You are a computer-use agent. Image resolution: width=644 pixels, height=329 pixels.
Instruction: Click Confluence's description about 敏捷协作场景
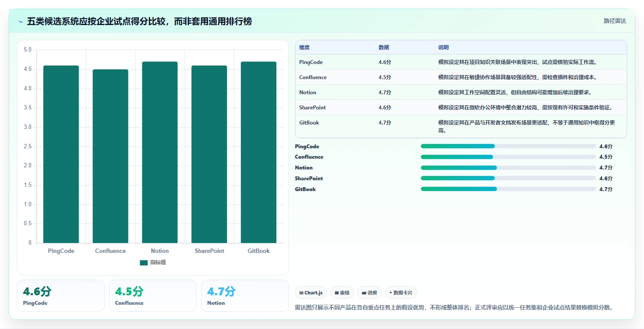point(517,77)
